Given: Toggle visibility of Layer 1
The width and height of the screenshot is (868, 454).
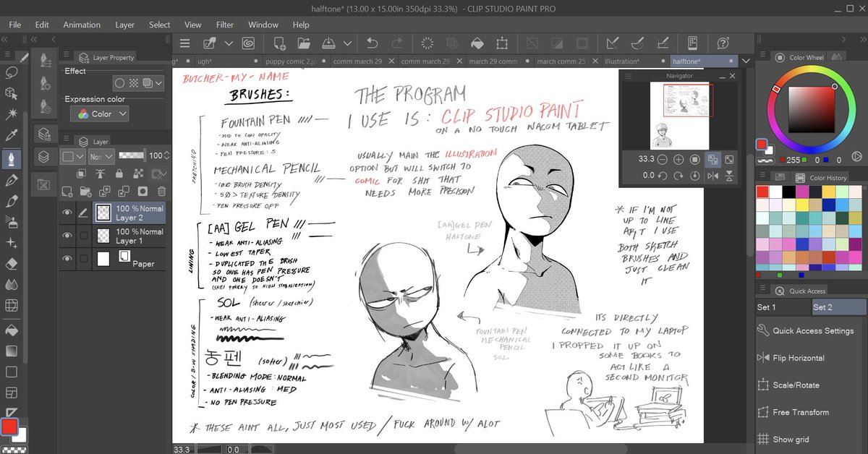Looking at the screenshot, I should pos(67,236).
